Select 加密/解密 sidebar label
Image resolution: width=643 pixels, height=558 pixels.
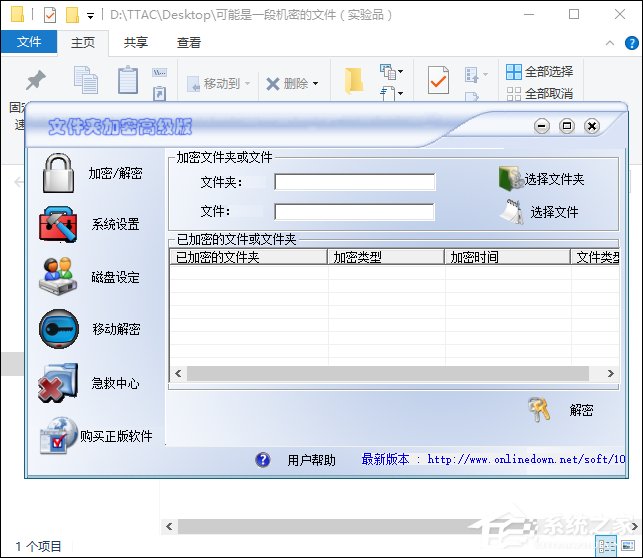pyautogui.click(x=115, y=173)
